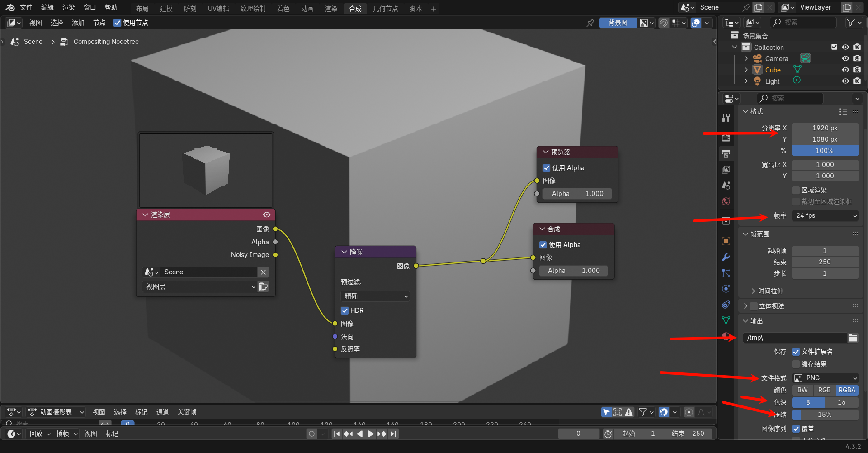The height and width of the screenshot is (453, 868).
Task: Open the Tool properties tab (wrench-screwdriver icon)
Action: 726,118
